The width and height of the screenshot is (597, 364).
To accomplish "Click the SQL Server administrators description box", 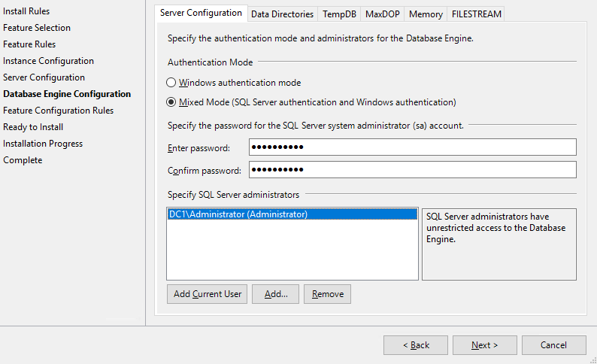I will [499, 244].
